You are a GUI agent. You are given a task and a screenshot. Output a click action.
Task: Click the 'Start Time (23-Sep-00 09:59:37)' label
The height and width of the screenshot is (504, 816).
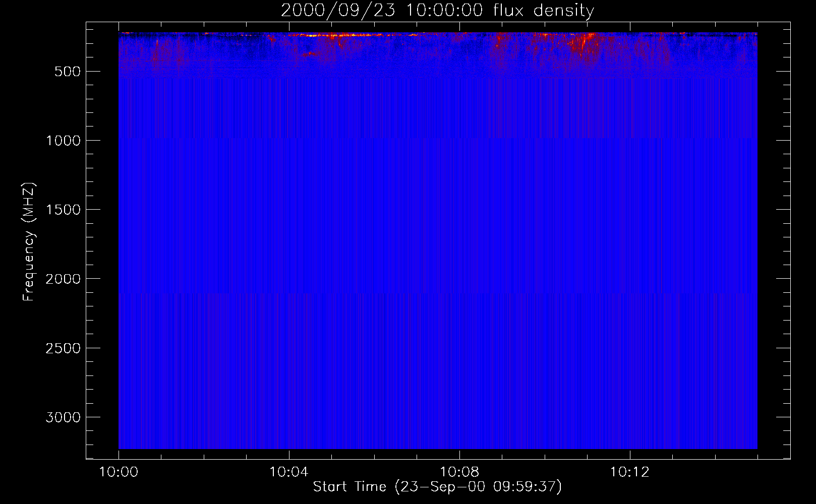[437, 487]
